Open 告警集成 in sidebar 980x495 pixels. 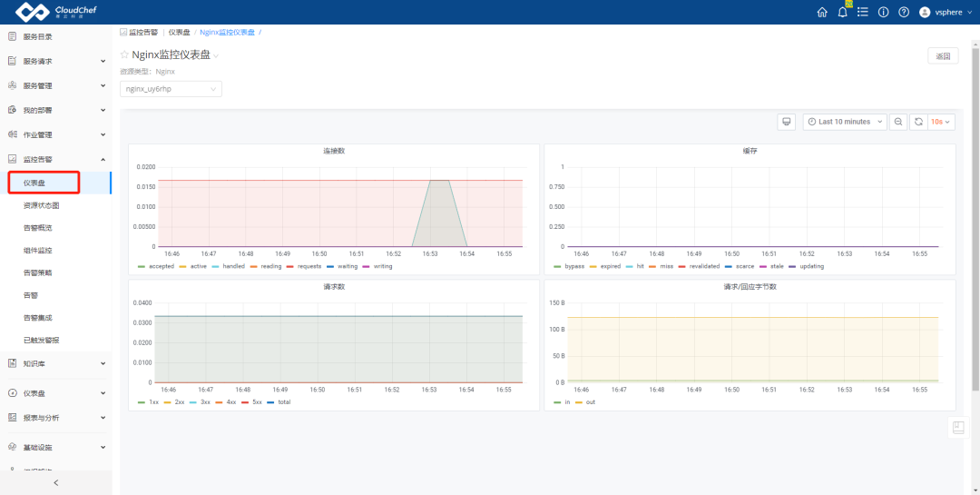pos(37,318)
